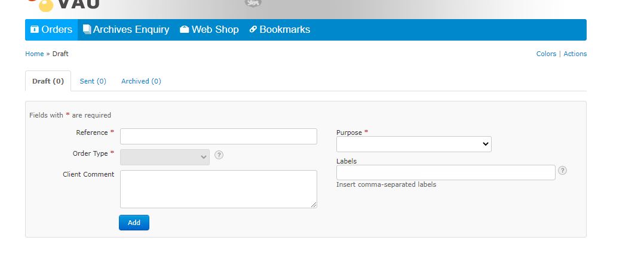The height and width of the screenshot is (262, 644).
Task: Click inside the Client Comment text area
Action: tap(218, 189)
